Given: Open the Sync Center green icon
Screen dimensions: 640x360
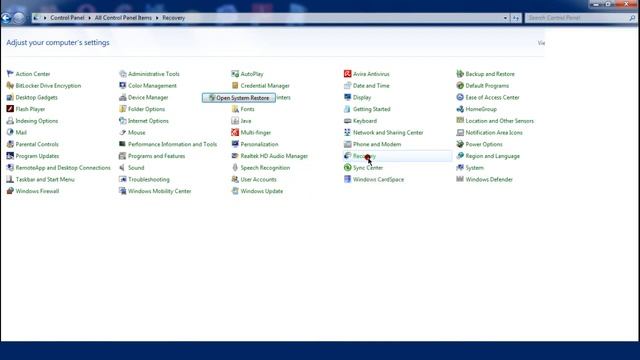Looking at the screenshot, I should [347, 168].
